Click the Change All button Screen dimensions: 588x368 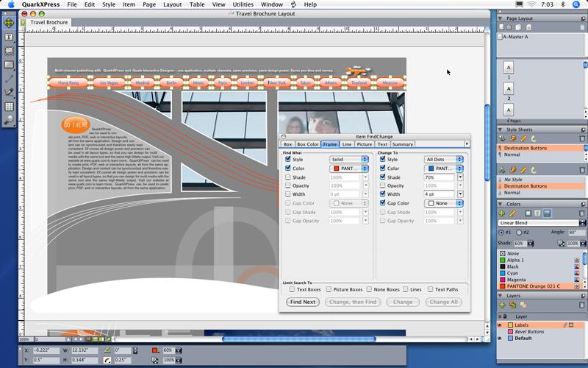(x=444, y=302)
